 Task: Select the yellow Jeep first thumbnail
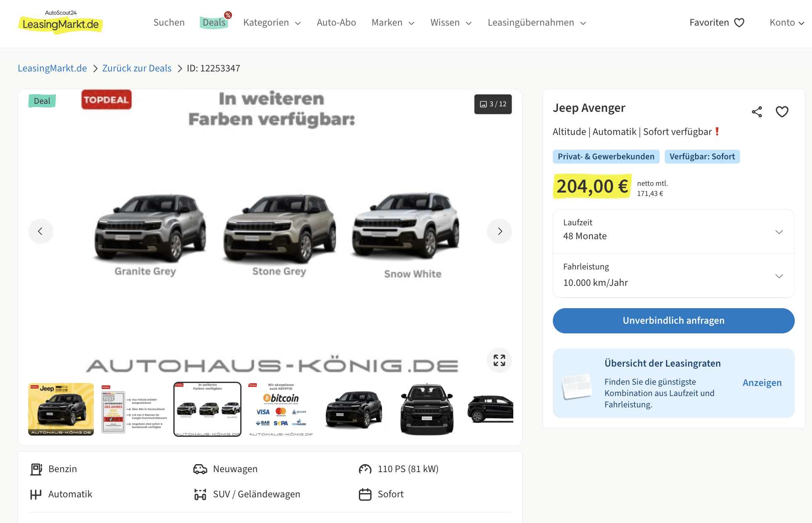coord(61,409)
